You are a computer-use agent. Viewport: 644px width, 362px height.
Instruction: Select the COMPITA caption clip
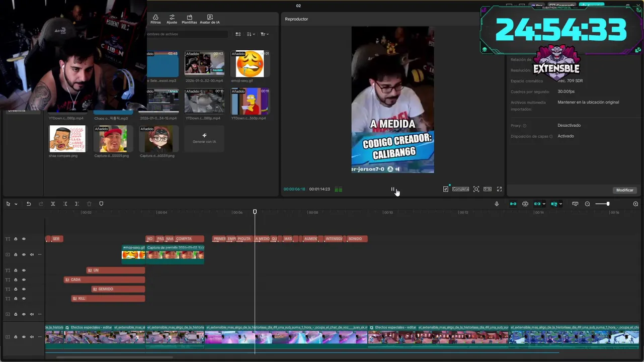pyautogui.click(x=189, y=239)
